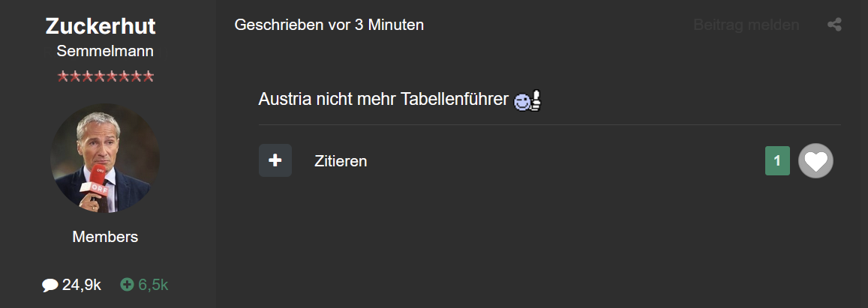Click the share icon next to Beitrag melden

pos(834,25)
